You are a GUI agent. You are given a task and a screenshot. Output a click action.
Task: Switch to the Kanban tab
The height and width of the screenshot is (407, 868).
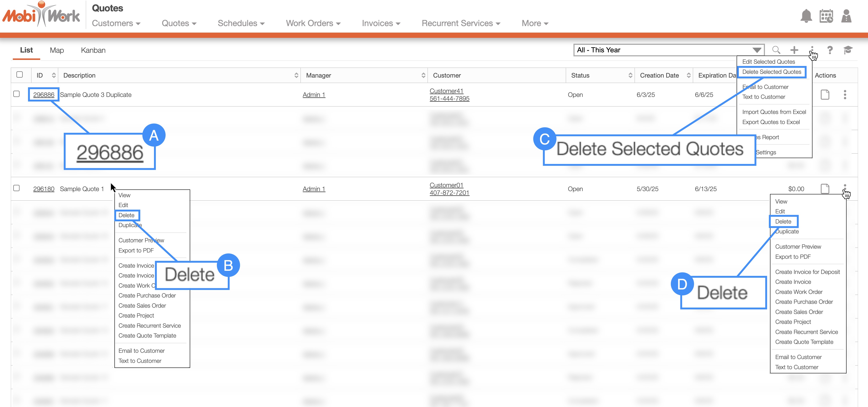coord(93,50)
